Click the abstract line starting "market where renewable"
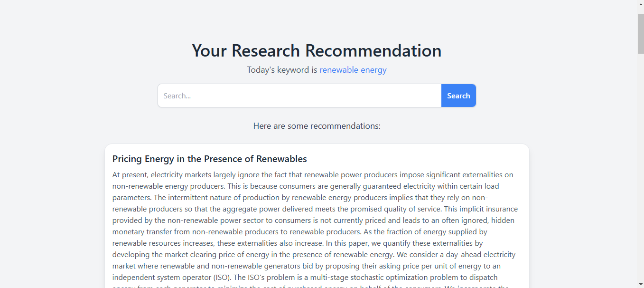 pos(306,266)
